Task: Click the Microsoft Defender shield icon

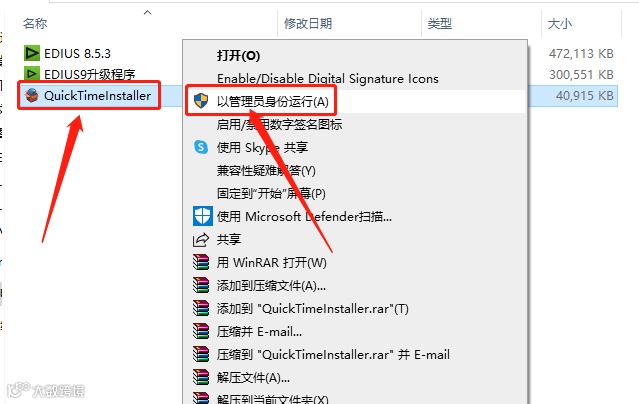Action: click(x=203, y=216)
